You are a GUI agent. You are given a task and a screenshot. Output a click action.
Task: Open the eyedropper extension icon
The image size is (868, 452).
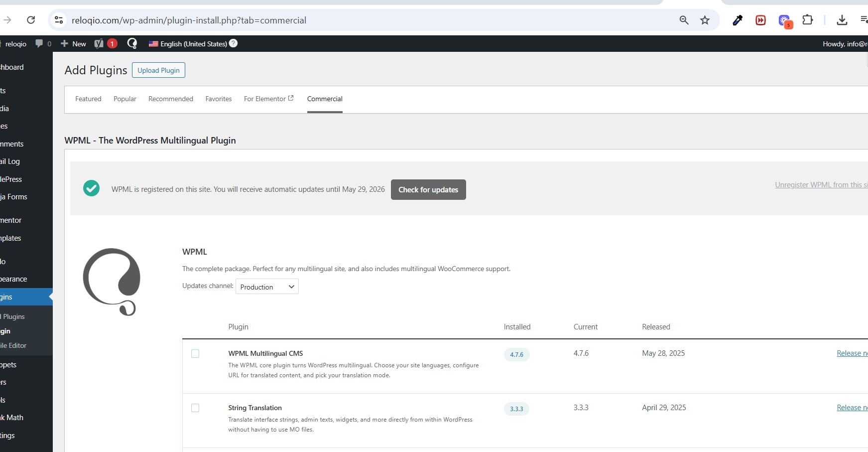click(738, 20)
